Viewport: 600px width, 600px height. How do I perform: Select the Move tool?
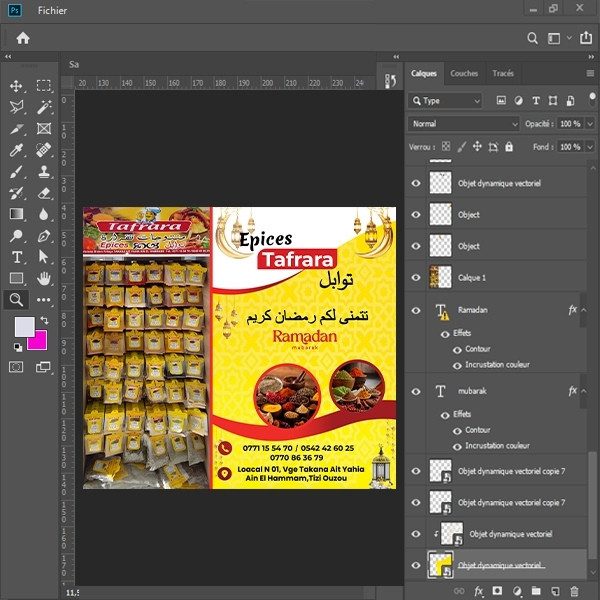[17, 86]
